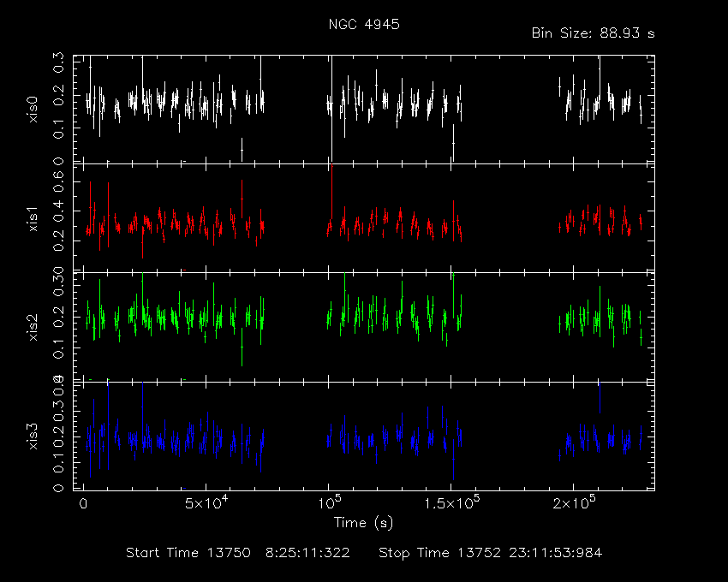Click the 0.4 tick label on xis1 axis
The image size is (728, 582).
[x=58, y=211]
